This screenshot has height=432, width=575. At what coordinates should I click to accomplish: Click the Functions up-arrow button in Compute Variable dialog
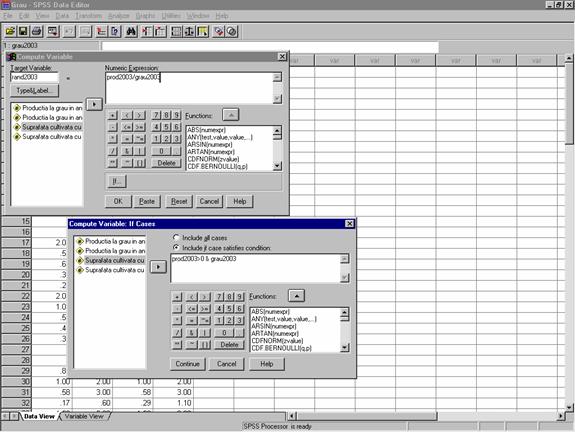point(231,115)
